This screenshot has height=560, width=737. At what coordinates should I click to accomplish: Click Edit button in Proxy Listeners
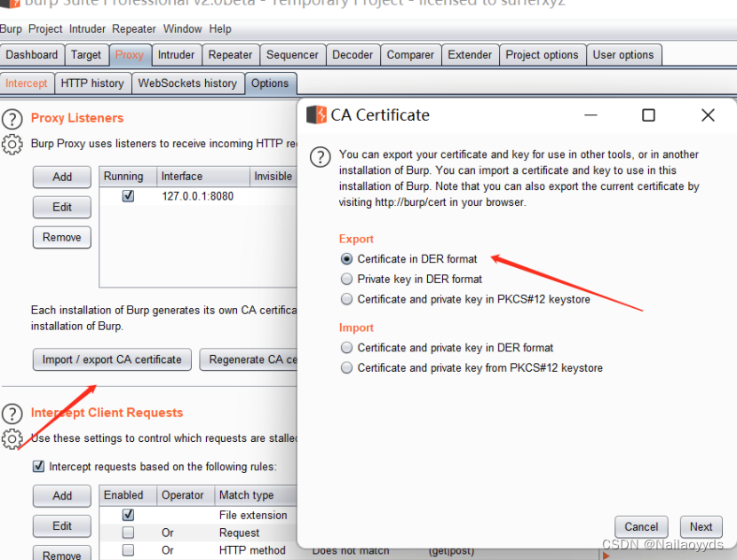click(x=62, y=207)
